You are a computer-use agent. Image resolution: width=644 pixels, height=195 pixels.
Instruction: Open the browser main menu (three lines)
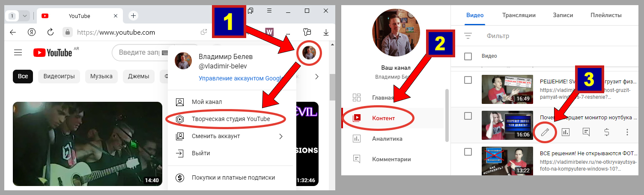click(269, 10)
